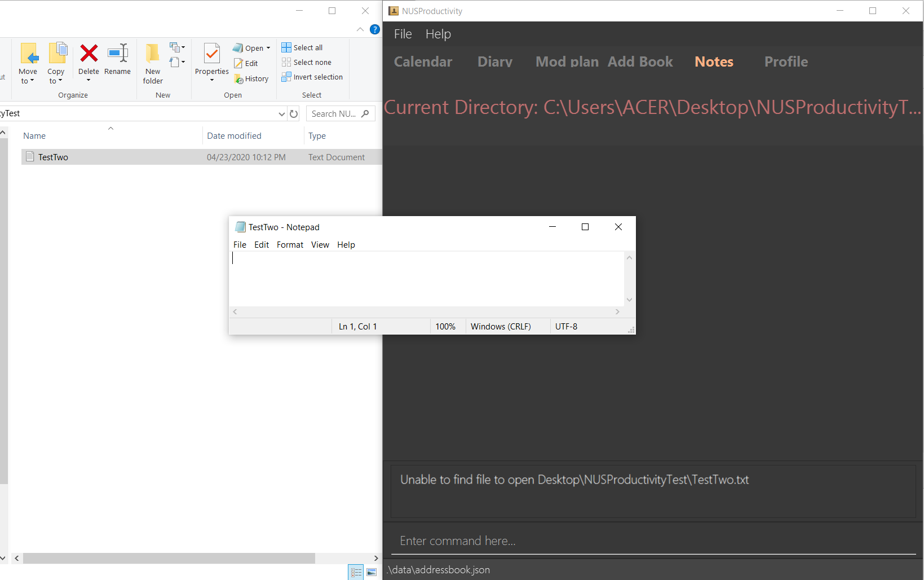Open Notepad Edit menu
This screenshot has height=580, width=924.
[x=262, y=245]
